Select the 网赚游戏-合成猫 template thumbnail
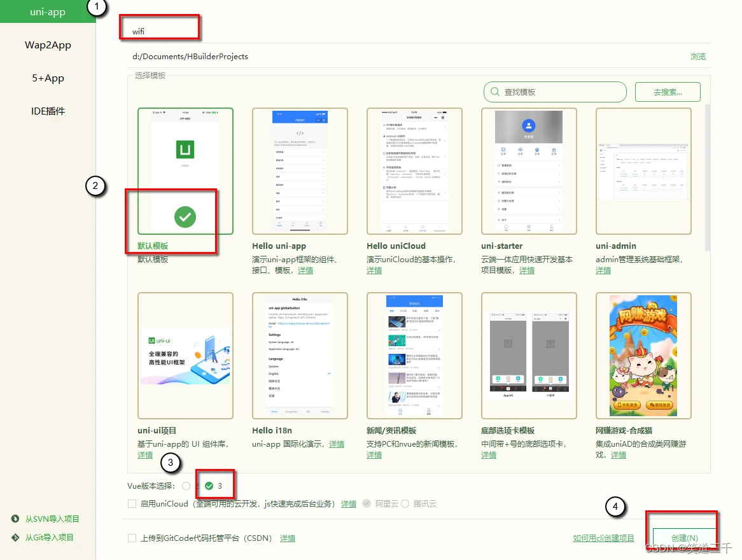 (x=643, y=356)
